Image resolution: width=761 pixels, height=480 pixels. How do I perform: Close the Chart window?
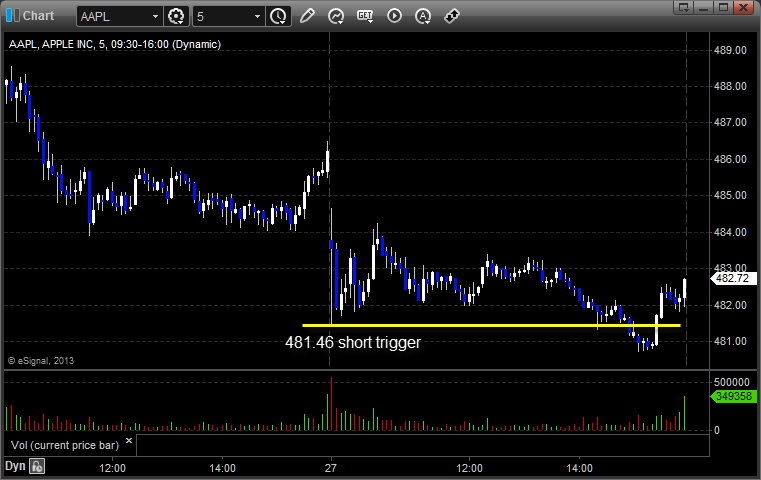(x=743, y=7)
